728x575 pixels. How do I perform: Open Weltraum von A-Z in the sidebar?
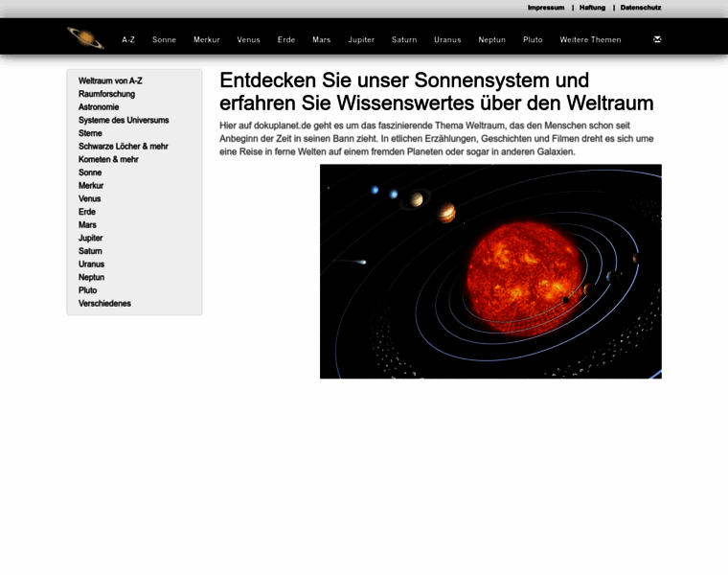(110, 80)
